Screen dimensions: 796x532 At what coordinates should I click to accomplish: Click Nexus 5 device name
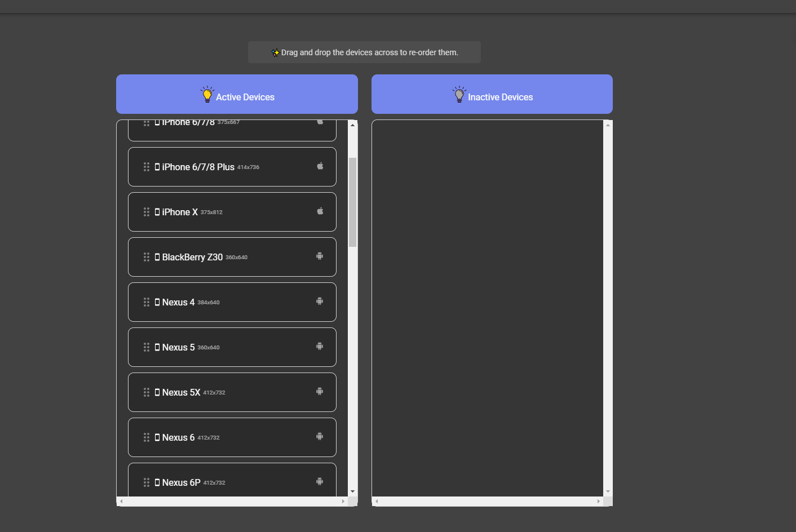coord(178,347)
